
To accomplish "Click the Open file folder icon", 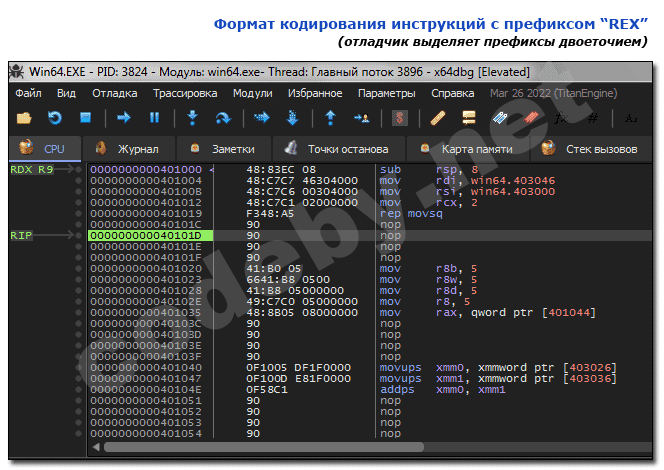I will point(24,118).
